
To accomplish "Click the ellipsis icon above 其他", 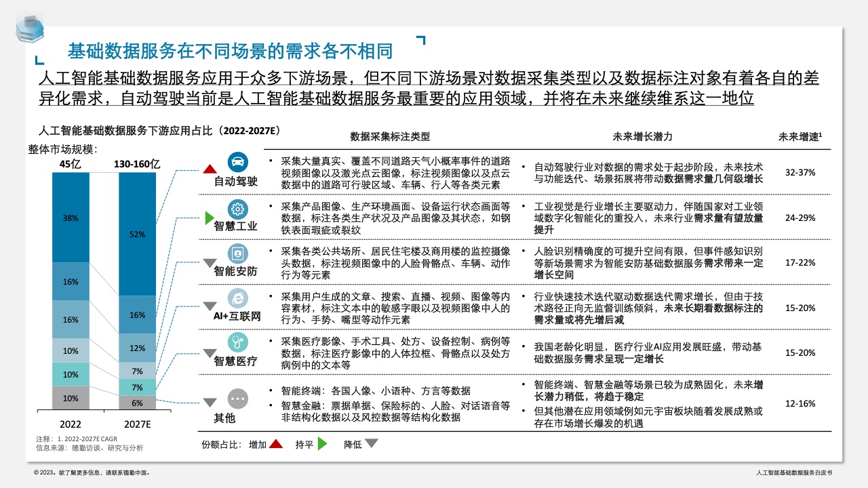I will tap(237, 398).
